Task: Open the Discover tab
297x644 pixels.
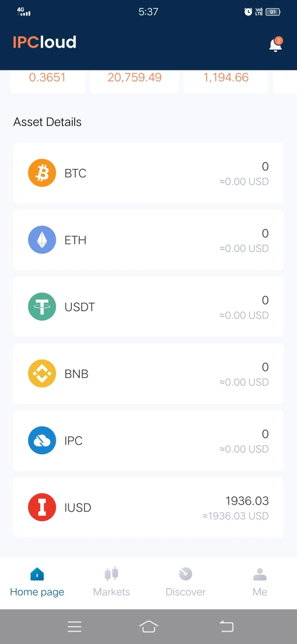Action: tap(186, 582)
